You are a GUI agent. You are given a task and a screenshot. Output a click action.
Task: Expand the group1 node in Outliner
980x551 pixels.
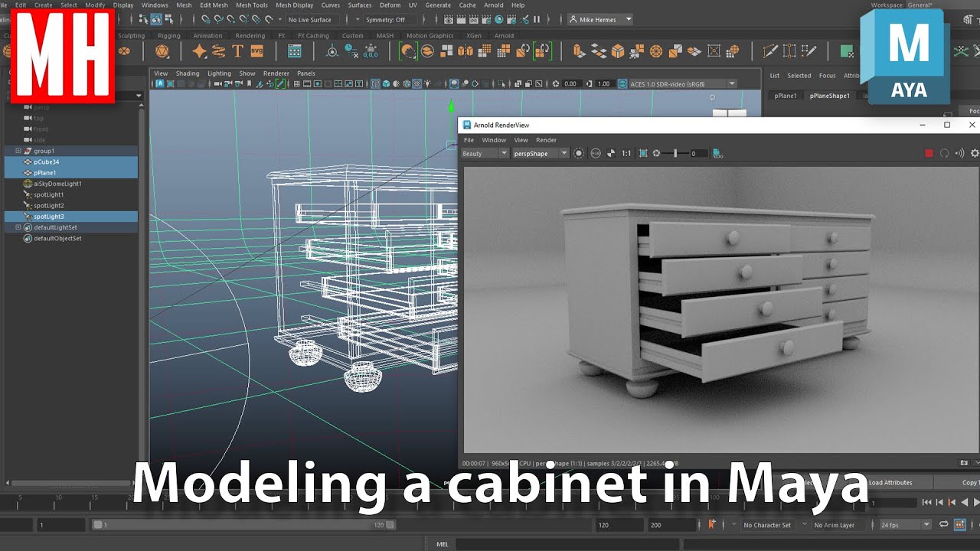point(18,151)
